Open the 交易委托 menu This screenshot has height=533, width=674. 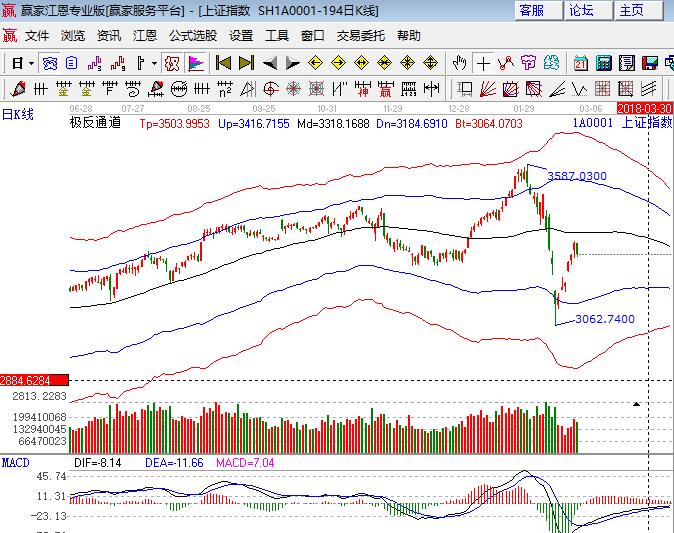[362, 35]
